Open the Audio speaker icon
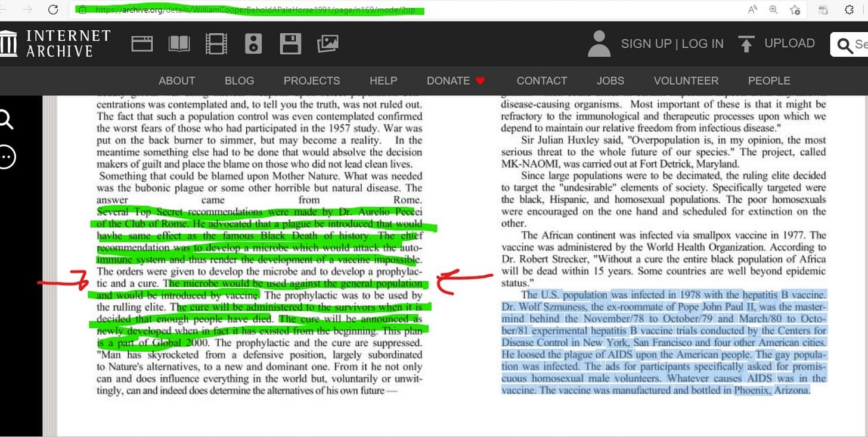Screen dimensions: 868x437 [x=253, y=44]
